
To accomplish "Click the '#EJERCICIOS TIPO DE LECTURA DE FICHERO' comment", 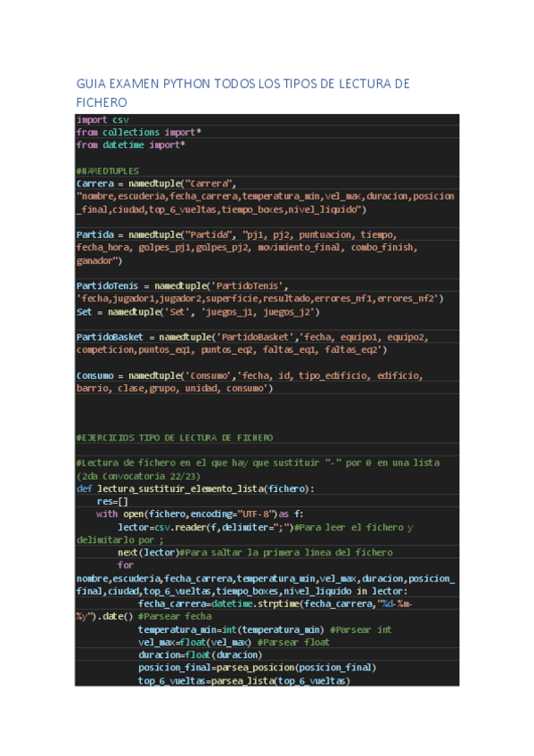I will point(175,438).
